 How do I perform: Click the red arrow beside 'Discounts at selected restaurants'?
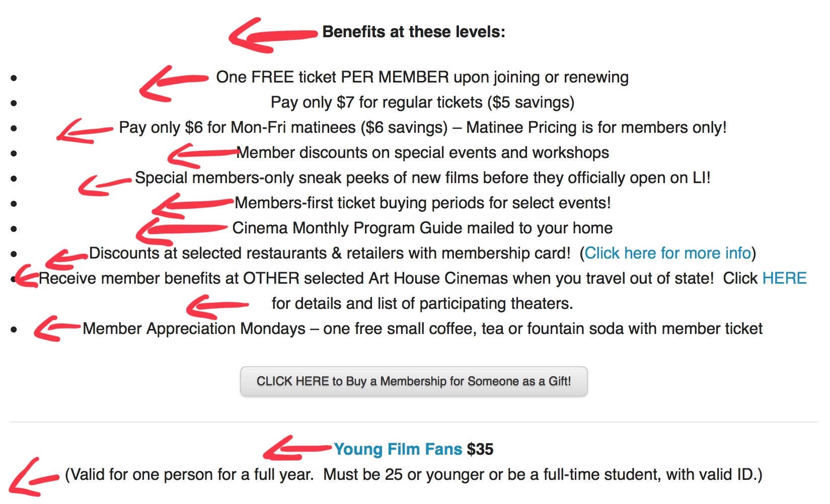click(66, 259)
